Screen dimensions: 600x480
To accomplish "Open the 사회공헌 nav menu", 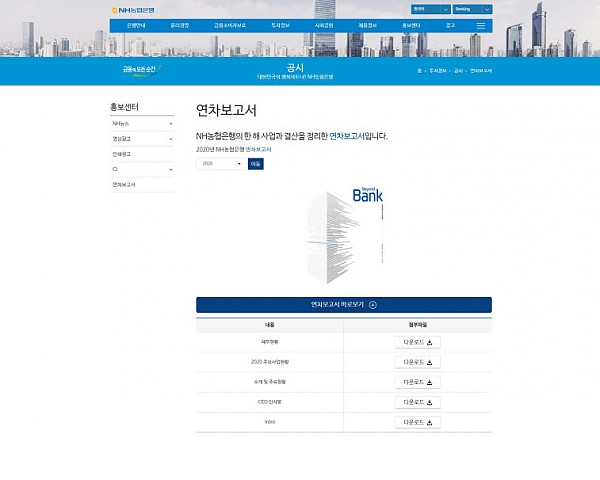I will tap(324, 26).
